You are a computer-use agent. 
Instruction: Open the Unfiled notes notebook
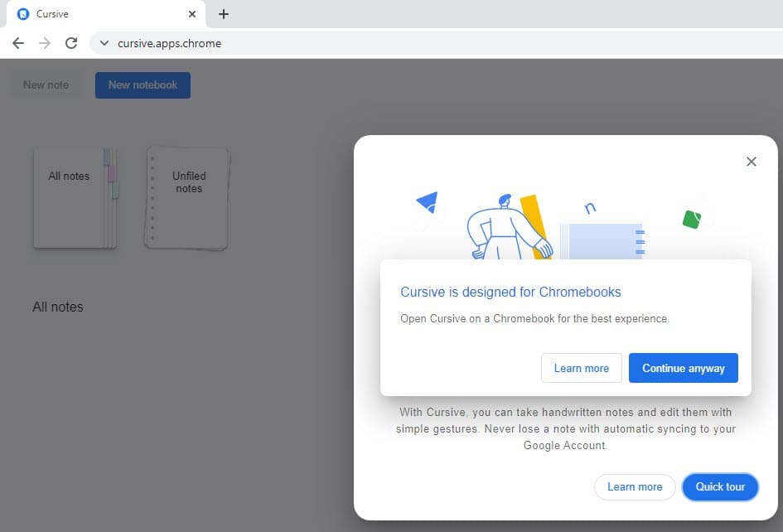pyautogui.click(x=187, y=198)
